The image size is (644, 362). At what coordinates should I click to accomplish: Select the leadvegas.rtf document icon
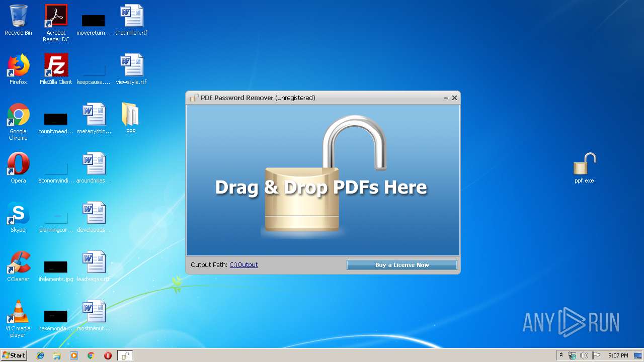[94, 267]
